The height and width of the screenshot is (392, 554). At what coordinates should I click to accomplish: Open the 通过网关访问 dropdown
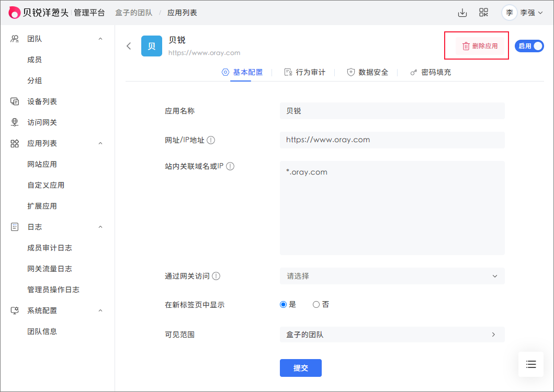pyautogui.click(x=392, y=276)
